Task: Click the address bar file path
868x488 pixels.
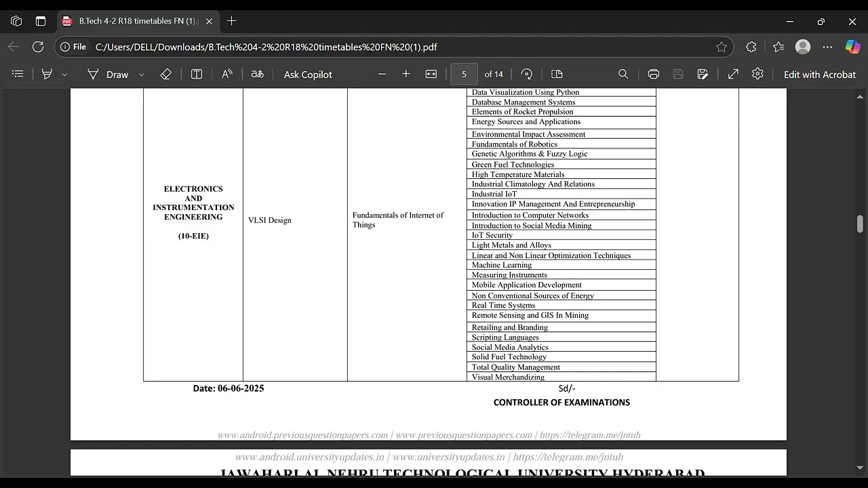Action: point(266,47)
